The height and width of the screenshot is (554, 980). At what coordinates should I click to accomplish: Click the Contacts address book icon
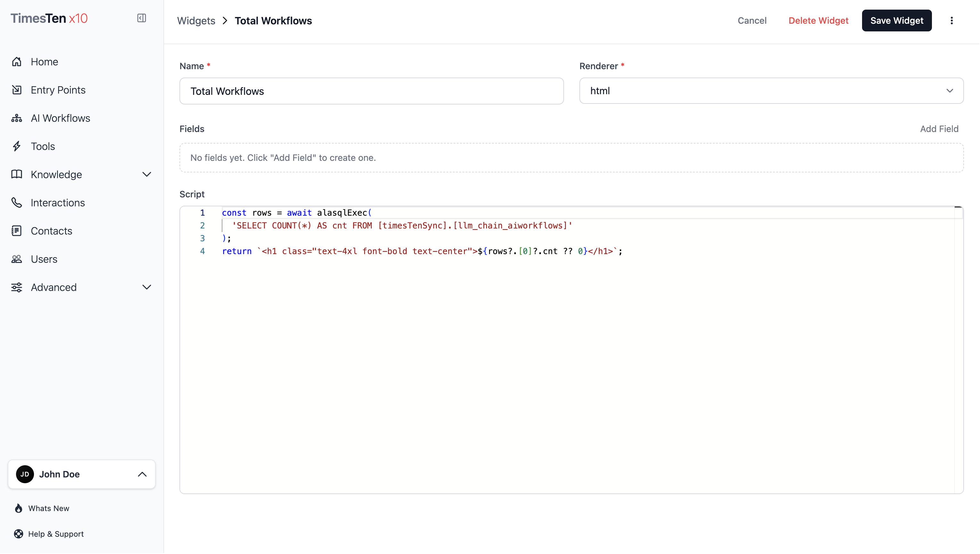[17, 231]
